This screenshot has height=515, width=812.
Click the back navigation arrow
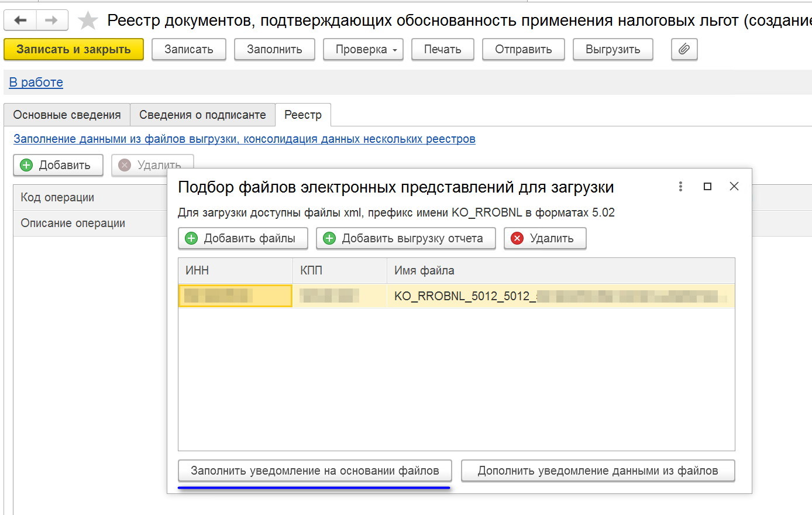click(20, 20)
